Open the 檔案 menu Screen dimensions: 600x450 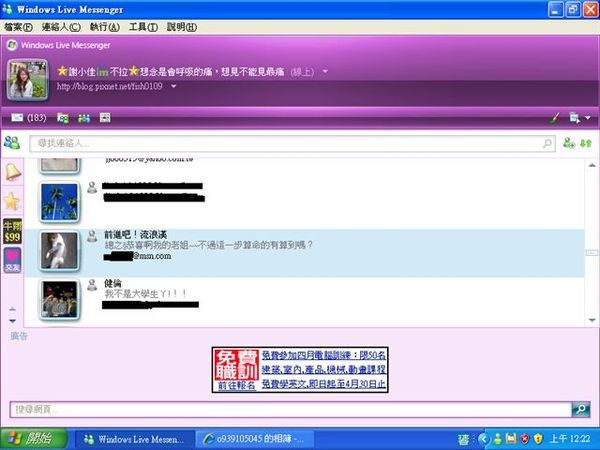pyautogui.click(x=18, y=27)
